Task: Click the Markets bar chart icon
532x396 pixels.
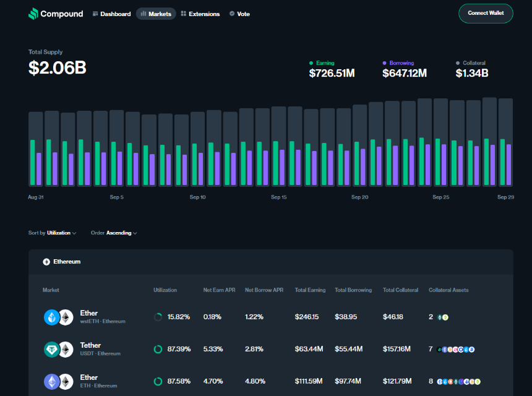Action: (144, 14)
